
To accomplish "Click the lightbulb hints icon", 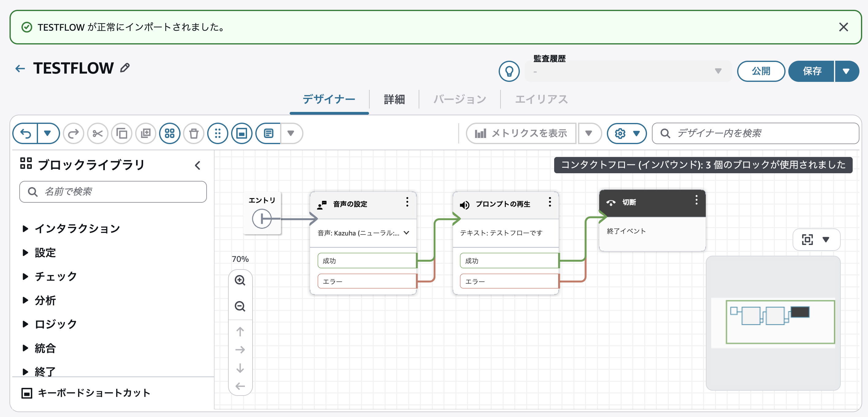I will point(509,71).
